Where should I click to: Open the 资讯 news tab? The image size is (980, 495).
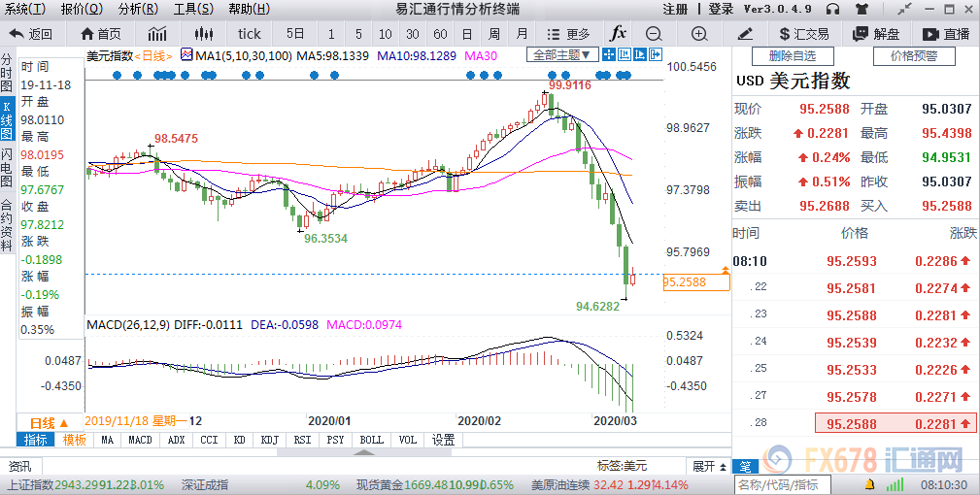pos(20,466)
